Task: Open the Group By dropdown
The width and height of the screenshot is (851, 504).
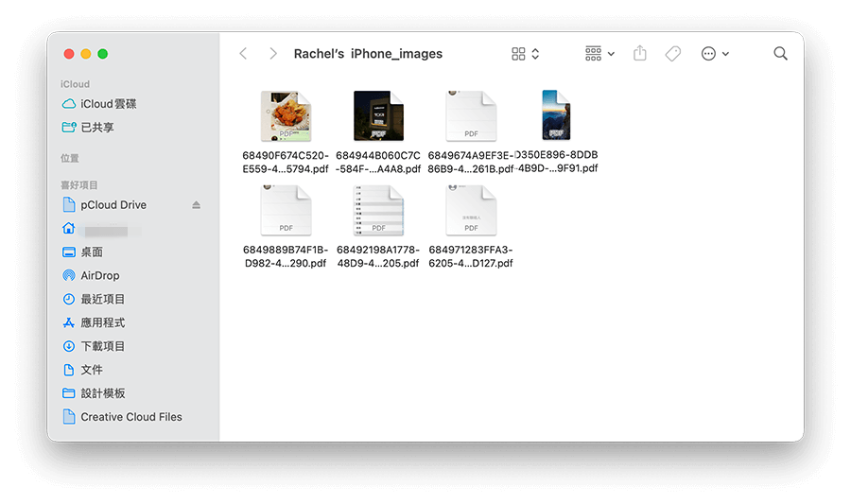Action: 599,54
